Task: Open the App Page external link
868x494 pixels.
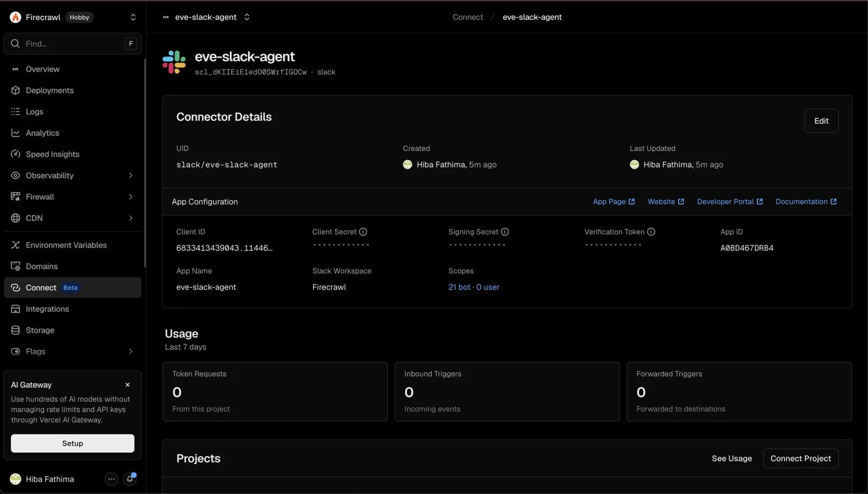Action: coord(614,202)
